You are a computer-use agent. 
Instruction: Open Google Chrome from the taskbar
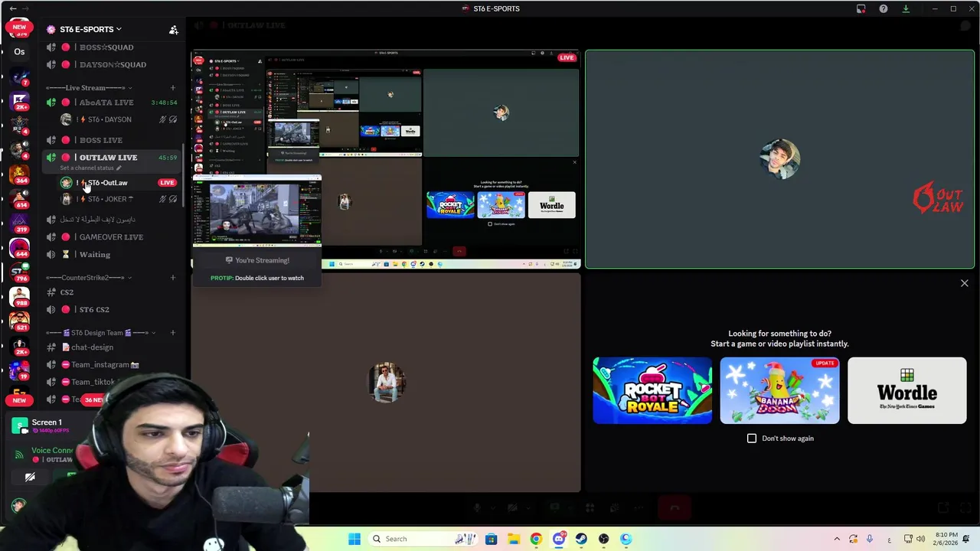point(536,539)
